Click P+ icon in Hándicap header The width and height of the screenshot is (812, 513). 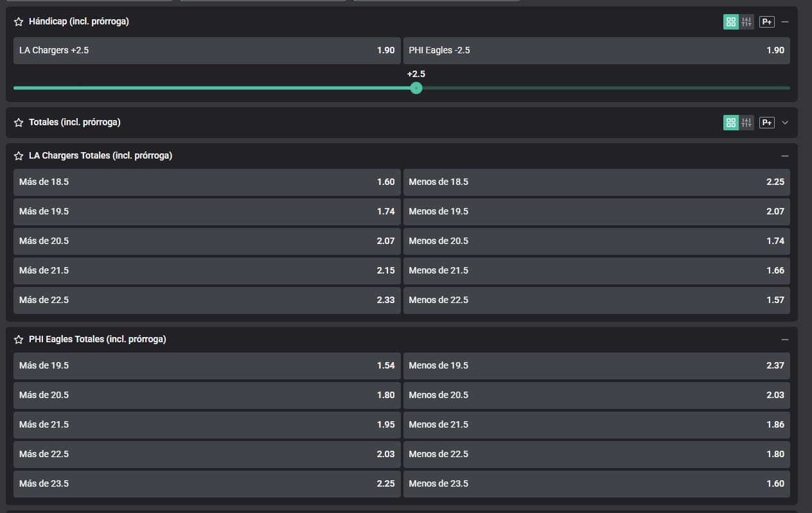tap(766, 22)
